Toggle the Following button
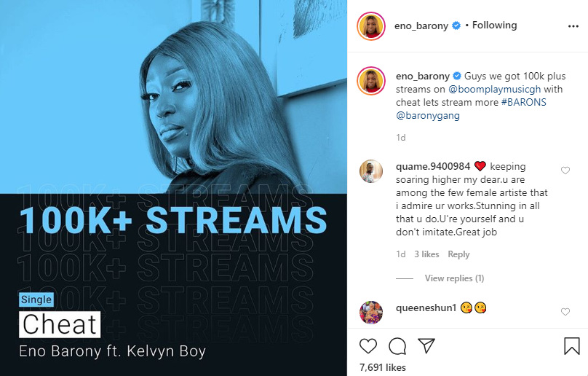Screen dimensions: 588x376 (x=494, y=26)
